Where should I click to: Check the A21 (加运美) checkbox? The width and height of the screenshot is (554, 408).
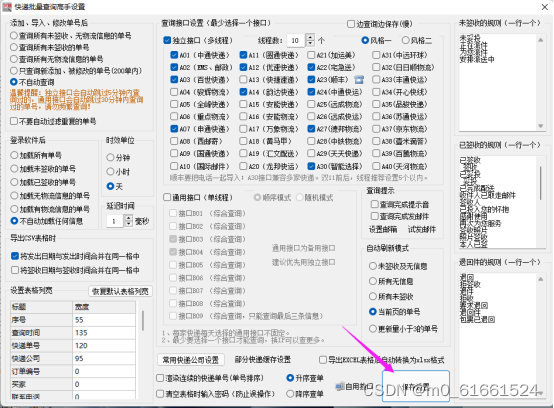pos(311,55)
